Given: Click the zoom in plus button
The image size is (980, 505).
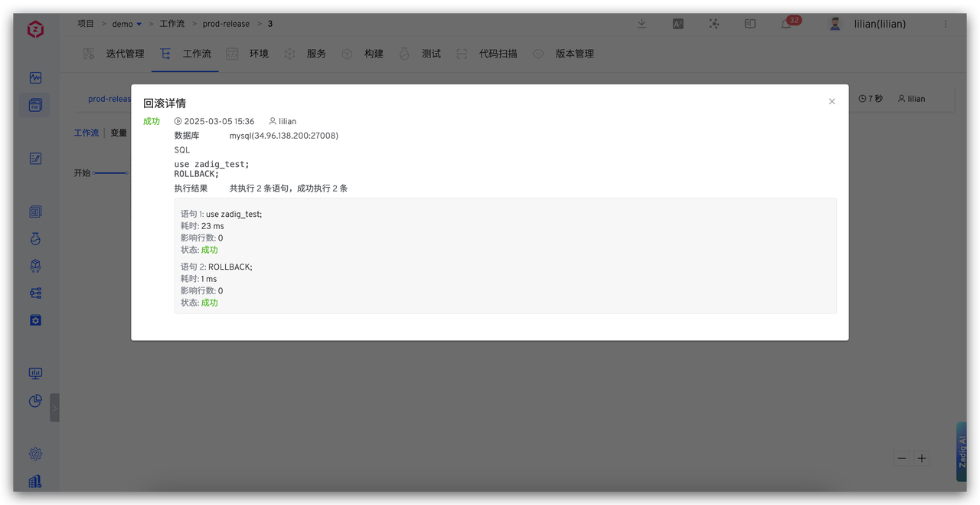Looking at the screenshot, I should pyautogui.click(x=922, y=458).
